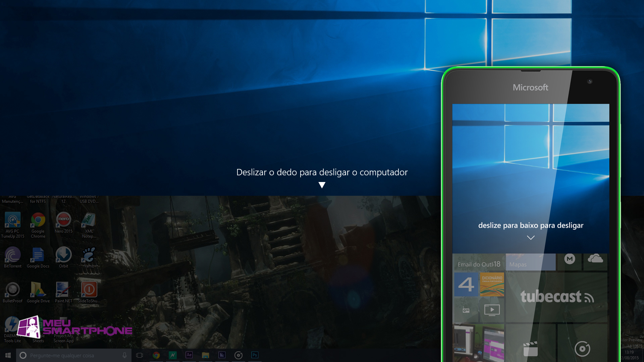644x362 pixels.
Task: Select the Google Drive desktop folder icon
Action: [38, 292]
